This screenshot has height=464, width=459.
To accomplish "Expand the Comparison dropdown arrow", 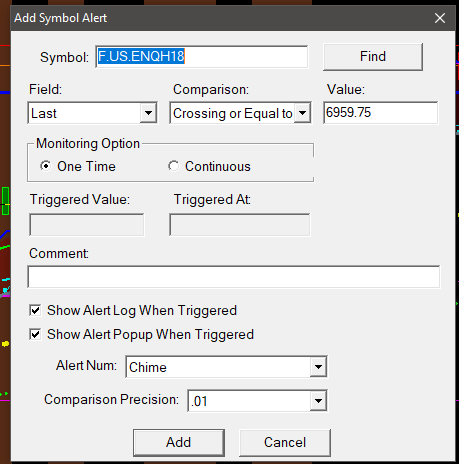I will pos(302,113).
